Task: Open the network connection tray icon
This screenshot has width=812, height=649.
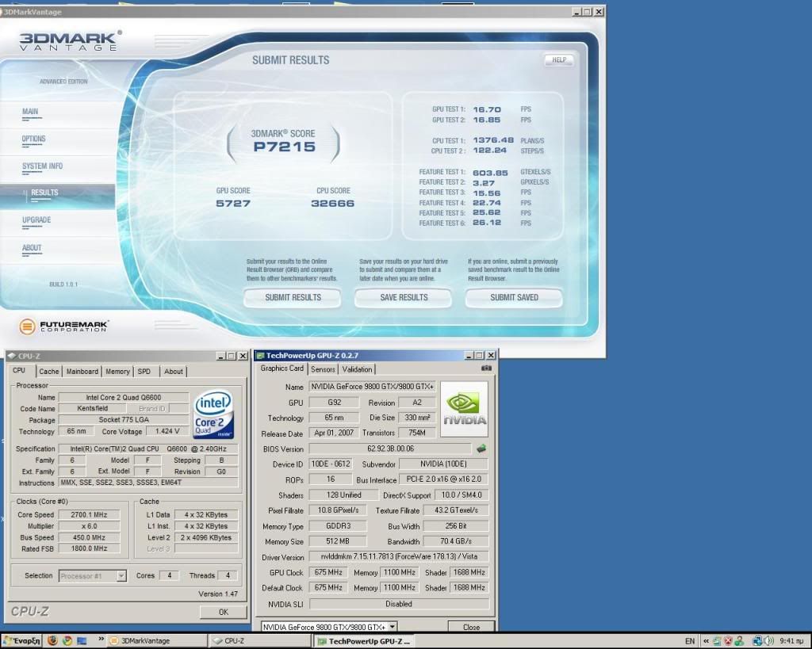Action: click(x=757, y=641)
